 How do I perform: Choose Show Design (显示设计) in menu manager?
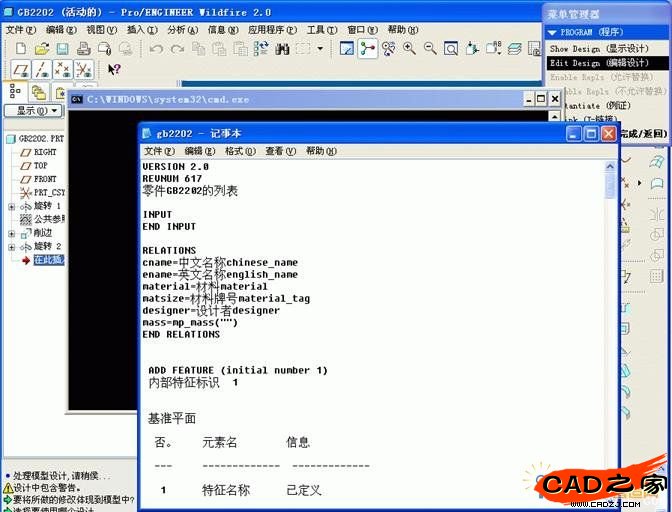[x=606, y=48]
